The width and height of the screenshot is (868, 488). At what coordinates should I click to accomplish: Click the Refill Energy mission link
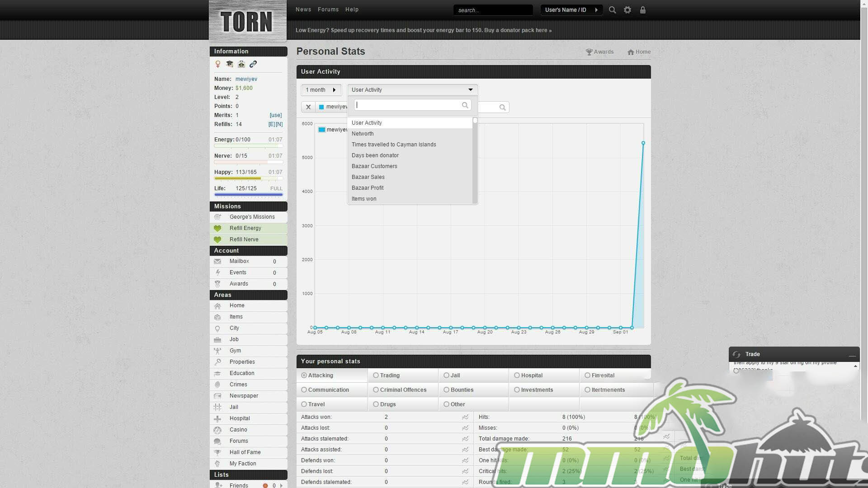(x=245, y=228)
